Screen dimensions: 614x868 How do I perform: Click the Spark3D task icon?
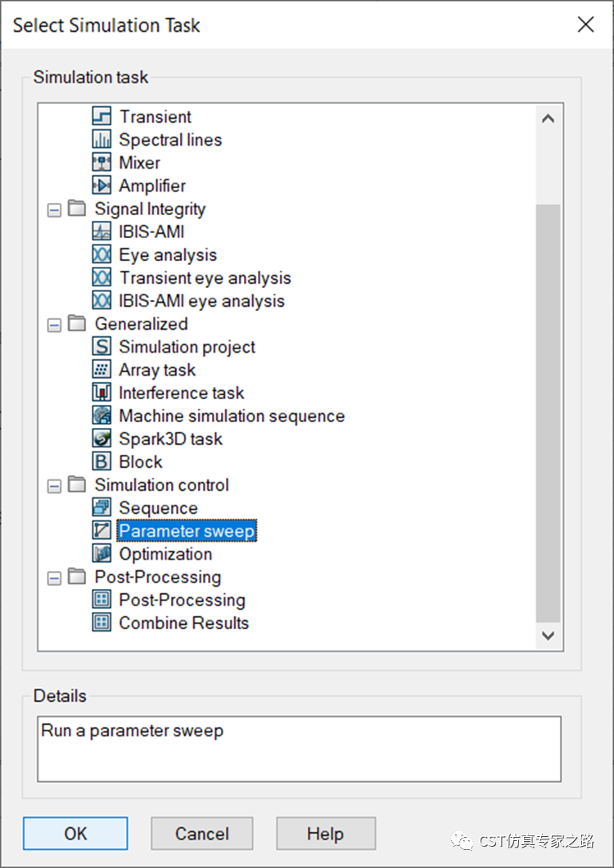[102, 438]
